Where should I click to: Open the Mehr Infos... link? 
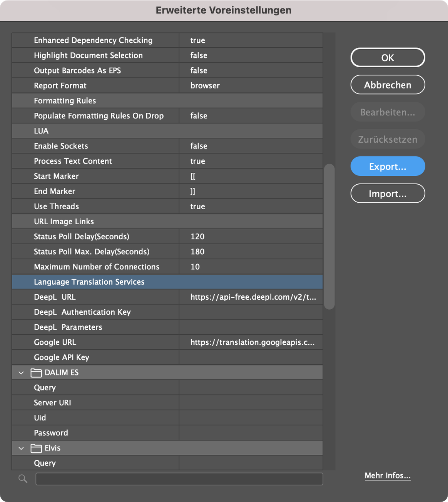tap(388, 475)
